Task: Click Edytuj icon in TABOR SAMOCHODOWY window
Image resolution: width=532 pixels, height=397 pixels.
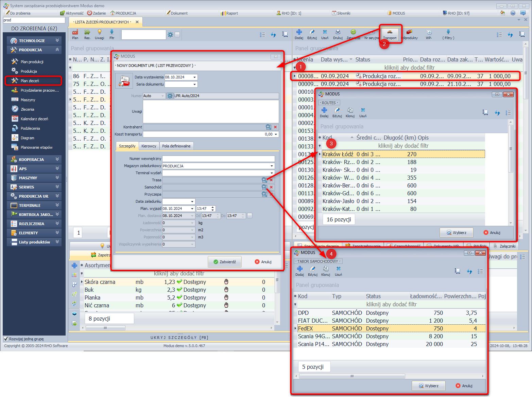Action: [x=312, y=270]
